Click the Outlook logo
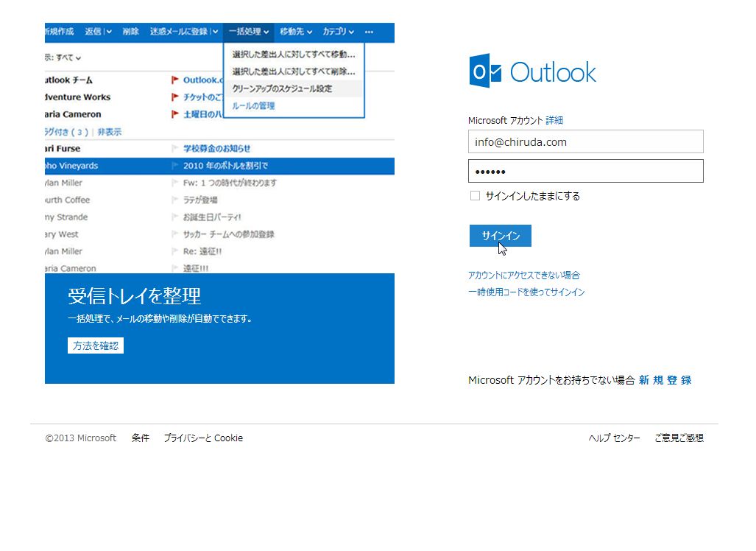This screenshot has width=756, height=551. pos(532,71)
